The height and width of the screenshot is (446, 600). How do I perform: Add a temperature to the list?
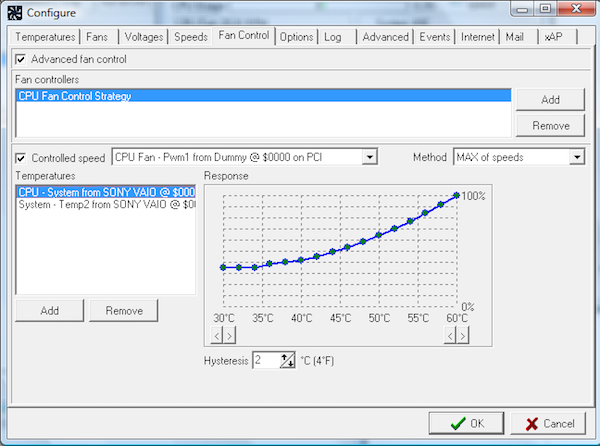click(50, 311)
